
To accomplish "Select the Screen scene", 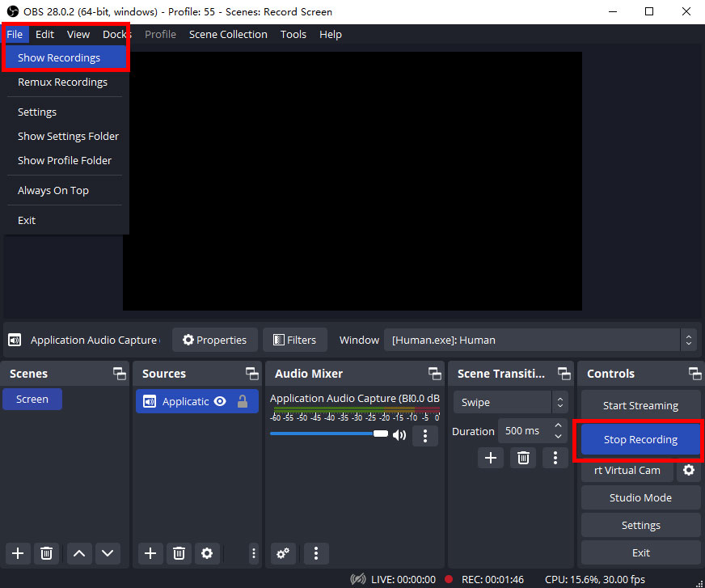I will click(x=32, y=399).
